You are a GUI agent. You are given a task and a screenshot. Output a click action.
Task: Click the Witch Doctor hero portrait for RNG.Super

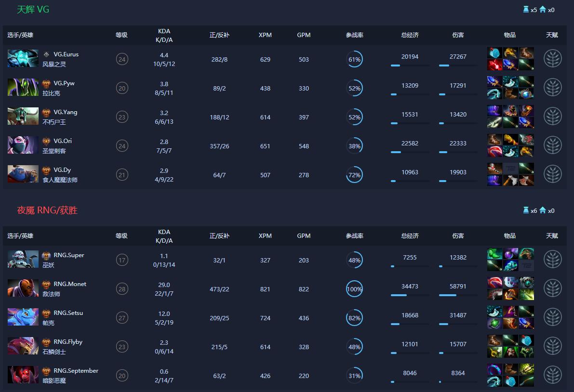[22, 259]
